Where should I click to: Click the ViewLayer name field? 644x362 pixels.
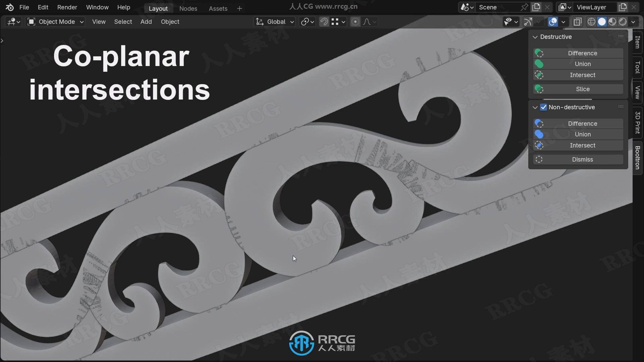click(x=592, y=7)
